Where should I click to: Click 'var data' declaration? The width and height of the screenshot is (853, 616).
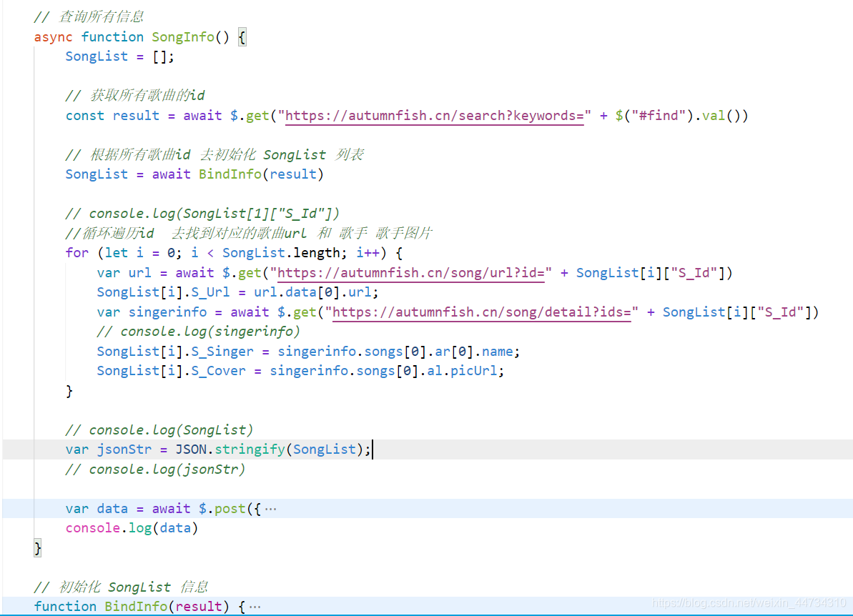pos(97,508)
